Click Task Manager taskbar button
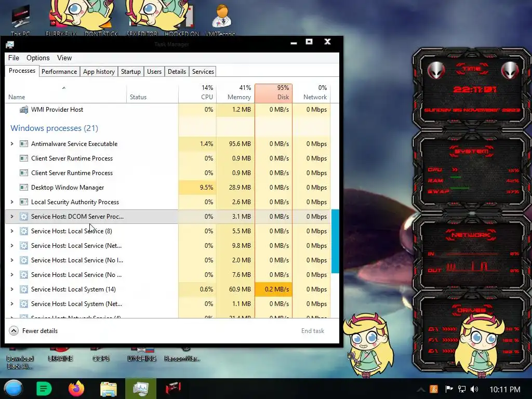This screenshot has width=532, height=399. pos(141,389)
